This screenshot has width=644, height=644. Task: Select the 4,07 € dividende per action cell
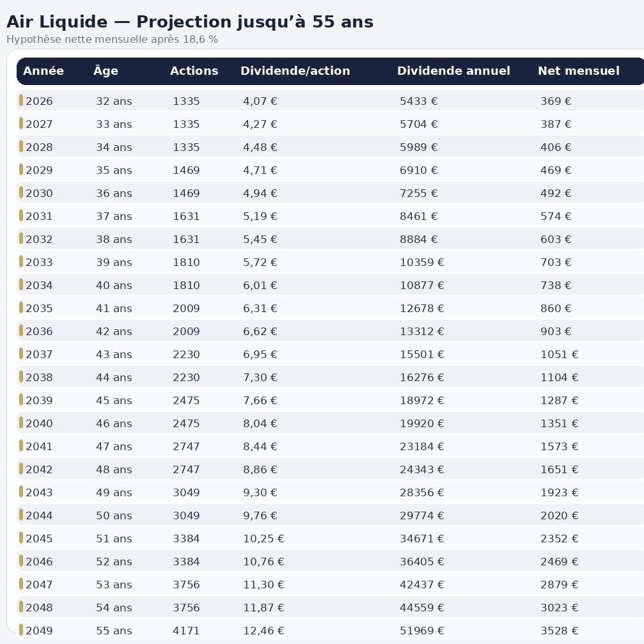point(260,101)
